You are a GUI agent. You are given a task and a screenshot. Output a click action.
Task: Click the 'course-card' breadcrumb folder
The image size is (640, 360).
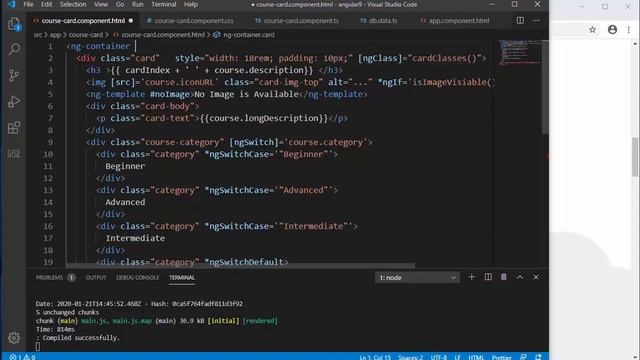(x=86, y=35)
